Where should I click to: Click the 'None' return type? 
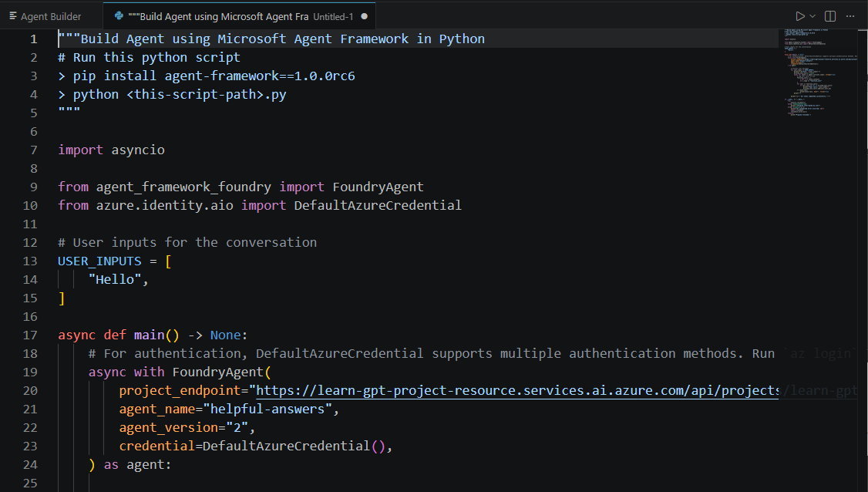[x=225, y=335]
